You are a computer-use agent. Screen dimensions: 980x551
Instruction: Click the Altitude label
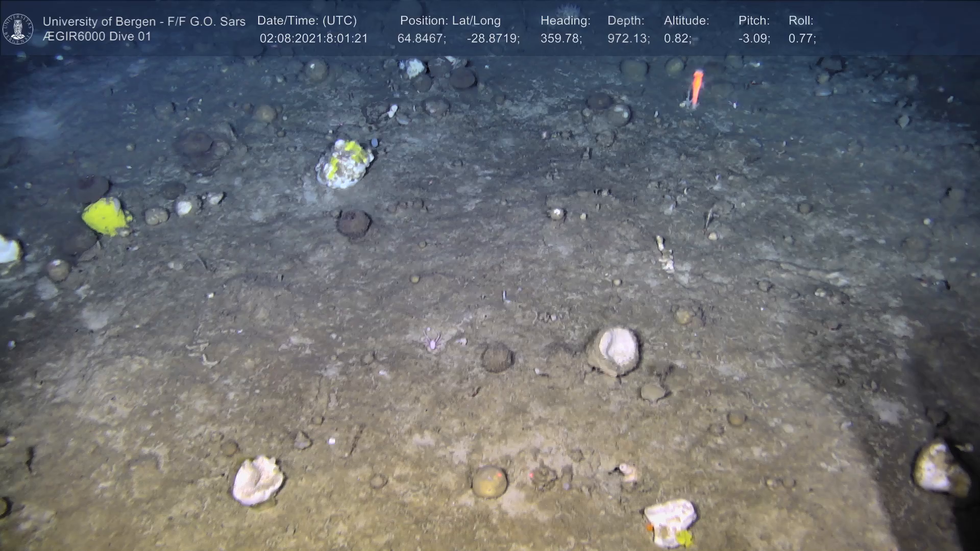[687, 21]
